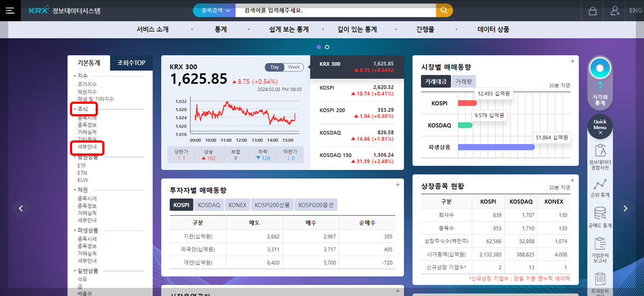Click the add-user sign-up icon

tap(615, 11)
